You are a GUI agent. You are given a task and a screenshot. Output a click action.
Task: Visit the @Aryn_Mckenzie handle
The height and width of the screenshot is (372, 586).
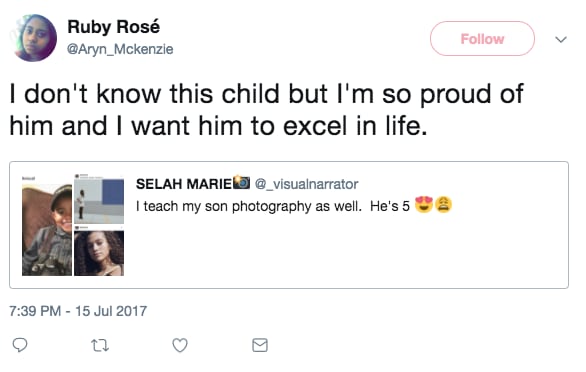120,49
